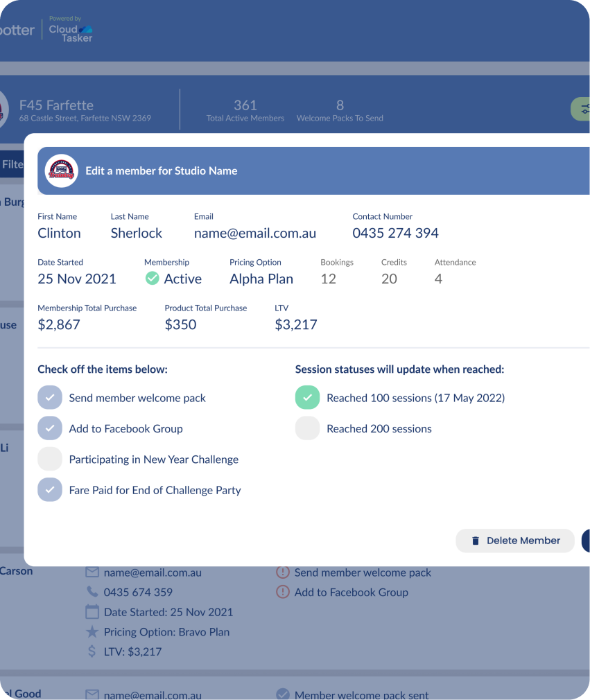
Task: Edit the First Name field Clinton
Action: 59,233
